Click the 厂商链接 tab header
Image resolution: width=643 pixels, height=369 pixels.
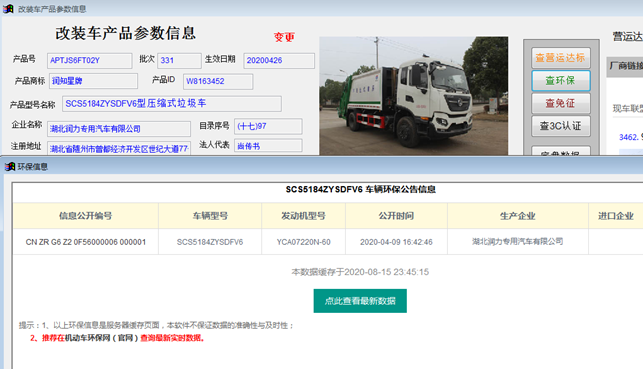pos(625,66)
